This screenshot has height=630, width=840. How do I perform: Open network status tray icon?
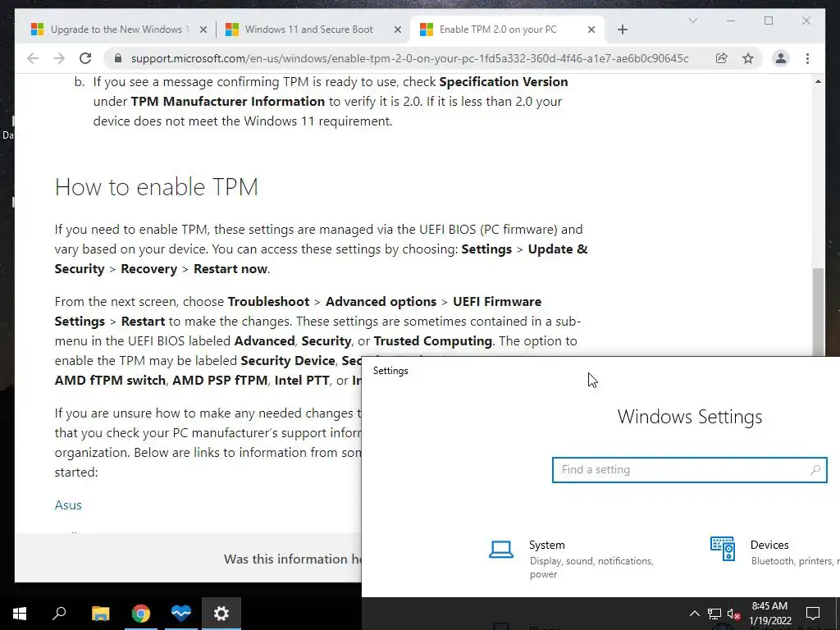714,614
